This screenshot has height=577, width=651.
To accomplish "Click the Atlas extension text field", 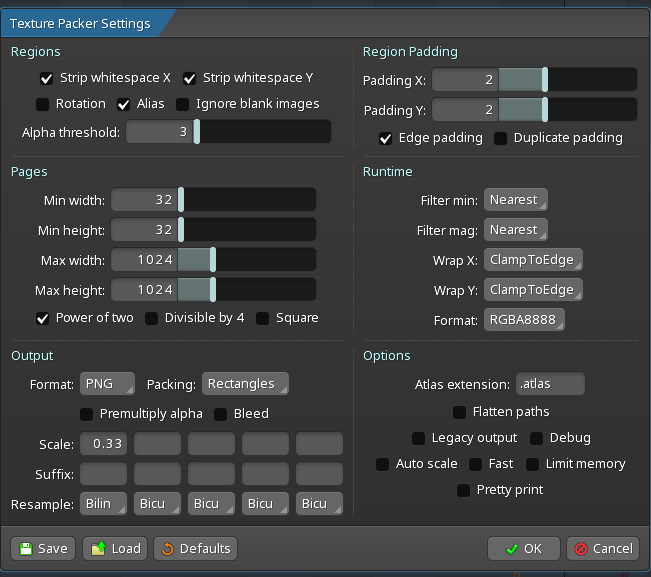I will 550,384.
